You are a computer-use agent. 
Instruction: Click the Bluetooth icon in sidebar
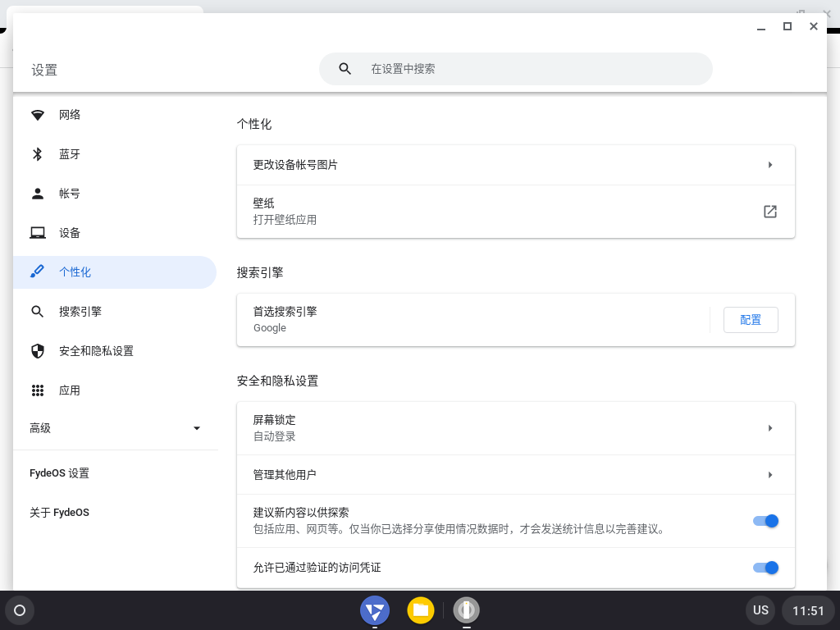[x=38, y=154]
